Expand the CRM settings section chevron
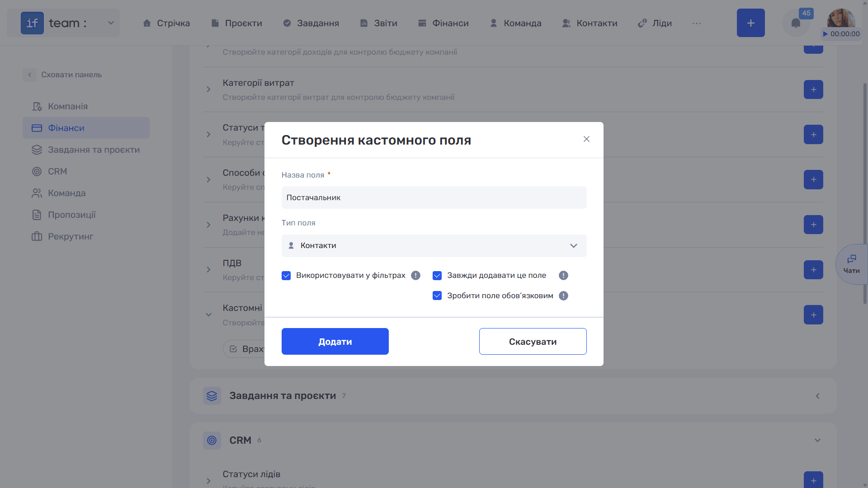868x488 pixels. (x=817, y=441)
